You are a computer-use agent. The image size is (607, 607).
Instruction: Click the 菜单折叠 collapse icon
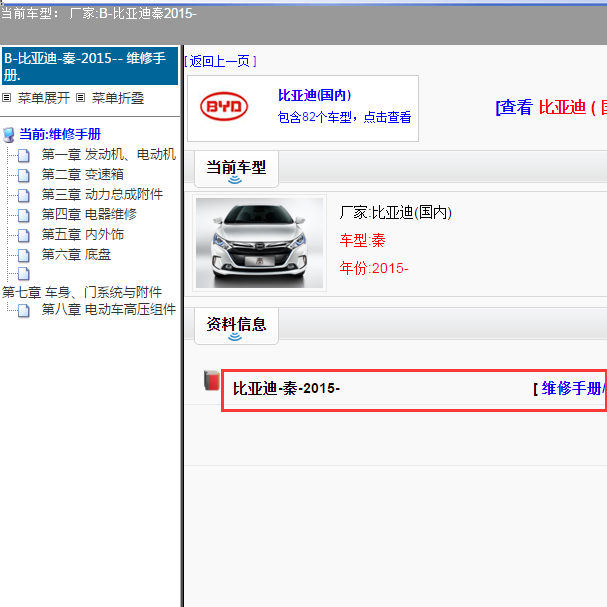click(x=80, y=98)
